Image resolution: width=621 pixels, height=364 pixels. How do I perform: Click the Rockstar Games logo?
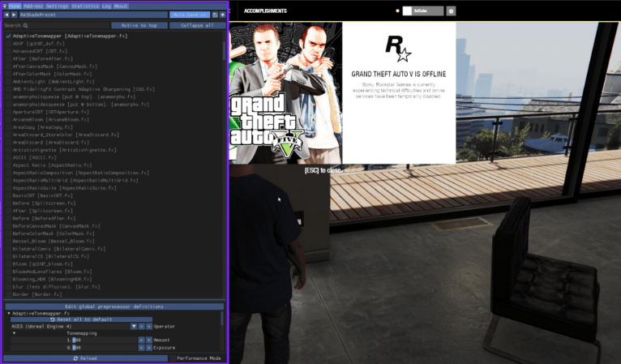[397, 53]
